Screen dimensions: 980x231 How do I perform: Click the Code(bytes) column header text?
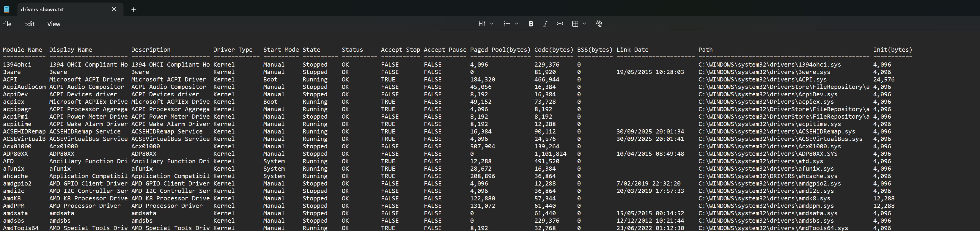(553, 50)
